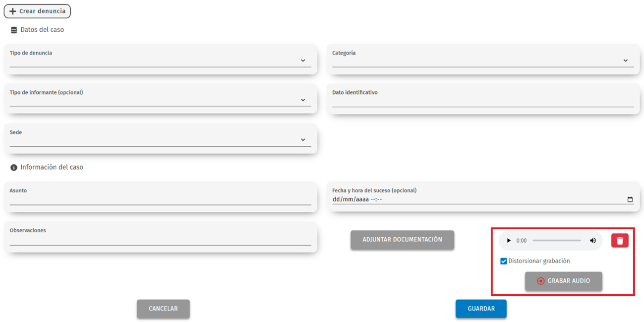
Task: Click the speaker volume icon in audio player
Action: point(592,240)
